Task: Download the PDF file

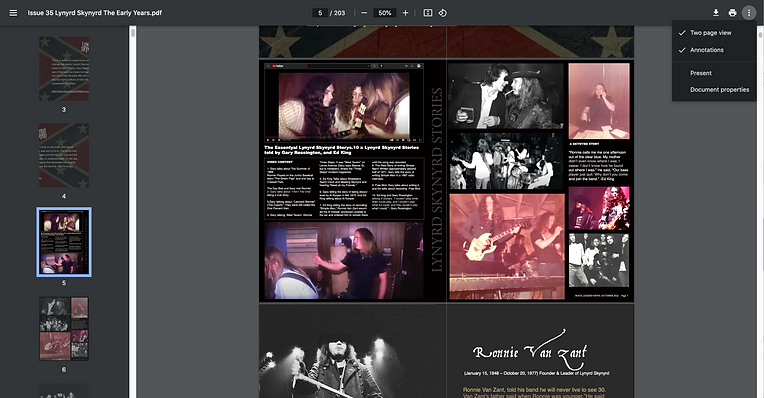Action: pos(716,13)
